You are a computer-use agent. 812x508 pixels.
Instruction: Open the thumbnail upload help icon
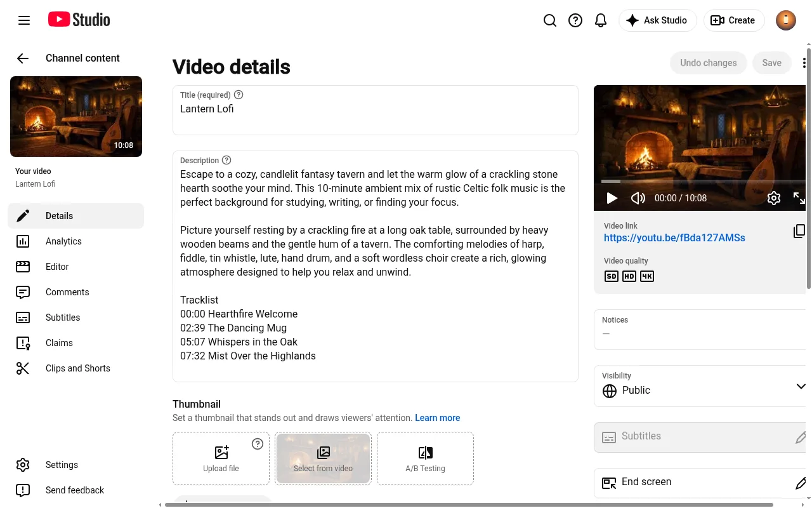258,444
